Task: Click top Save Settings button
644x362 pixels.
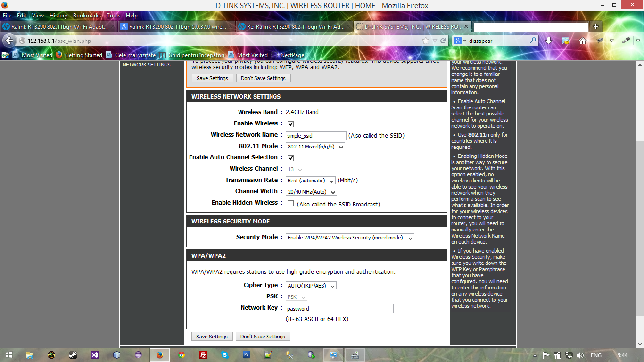Action: pyautogui.click(x=212, y=78)
